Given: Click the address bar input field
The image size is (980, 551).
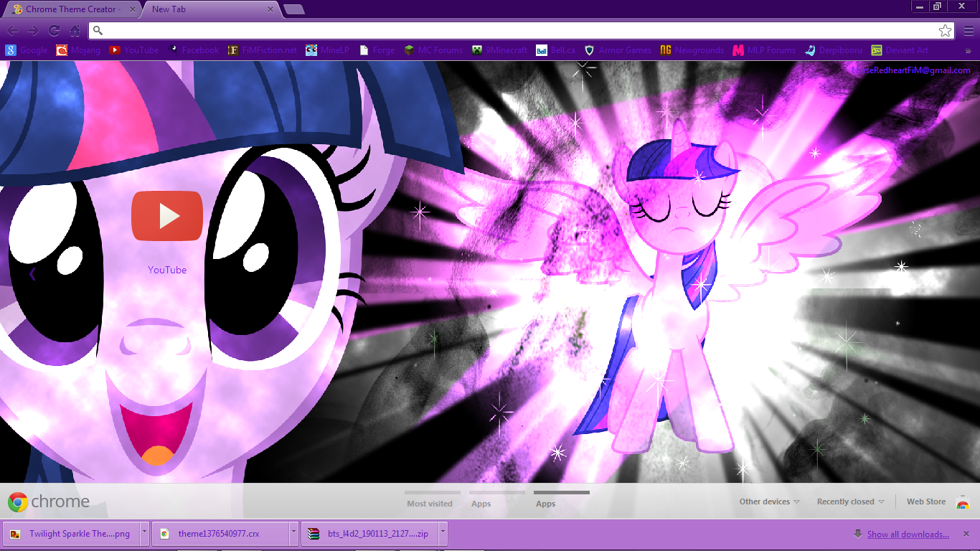Looking at the screenshot, I should [522, 31].
